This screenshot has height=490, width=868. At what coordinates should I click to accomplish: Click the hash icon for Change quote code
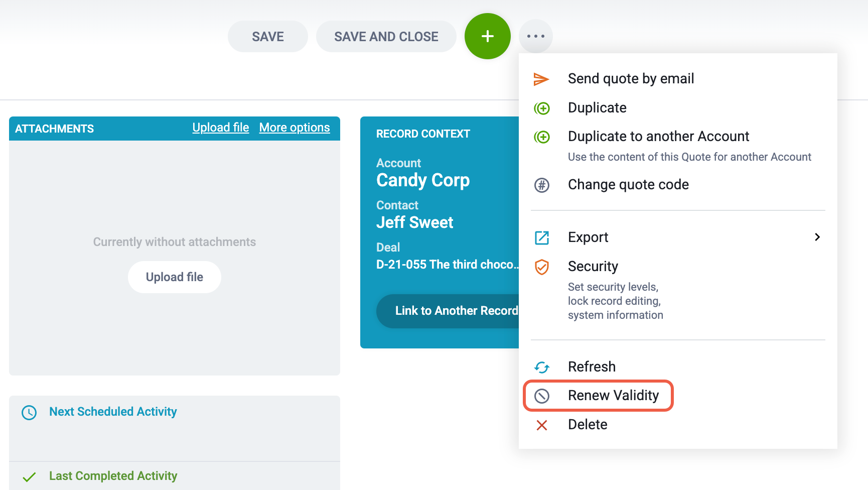542,185
